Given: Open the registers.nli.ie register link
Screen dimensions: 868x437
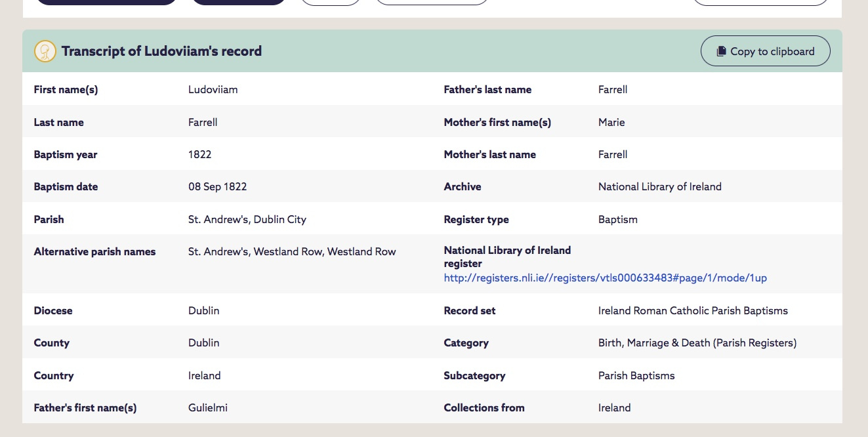Looking at the screenshot, I should coord(605,278).
